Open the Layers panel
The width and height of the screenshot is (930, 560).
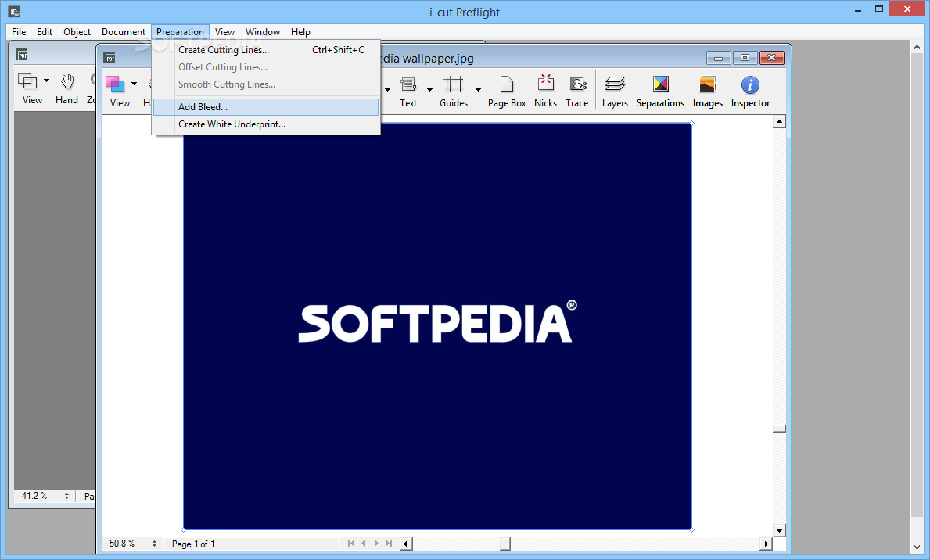click(x=615, y=92)
